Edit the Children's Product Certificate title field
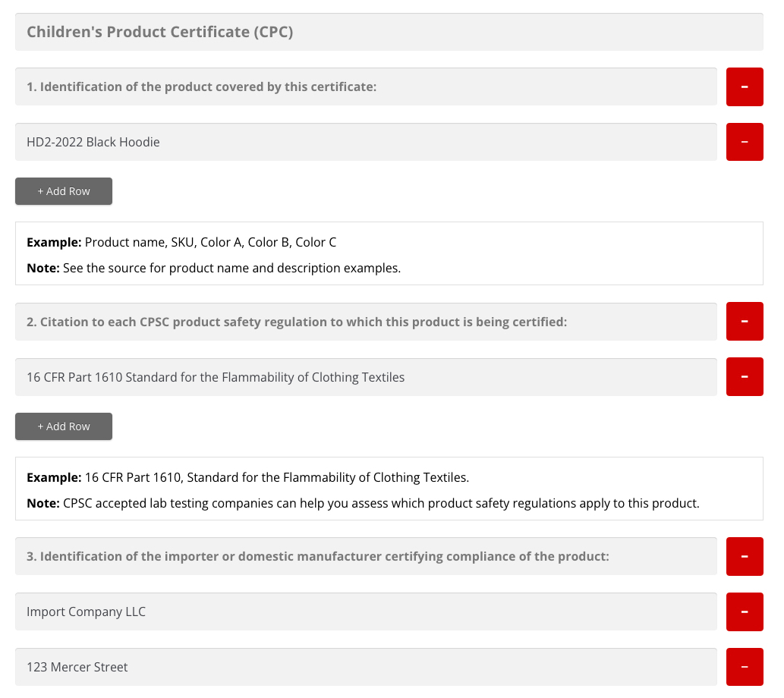Screen dimensions: 784x698 (389, 32)
